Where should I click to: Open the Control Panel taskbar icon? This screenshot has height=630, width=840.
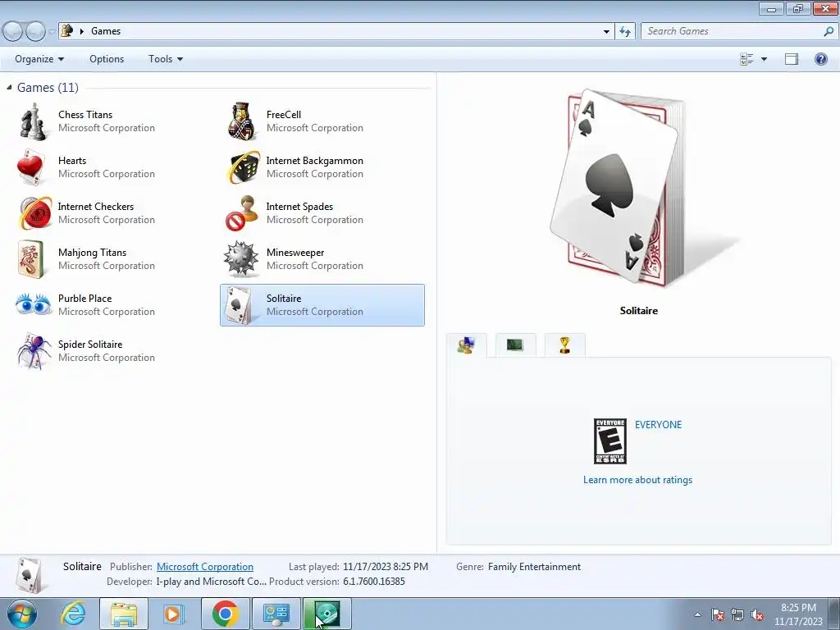coord(276,614)
